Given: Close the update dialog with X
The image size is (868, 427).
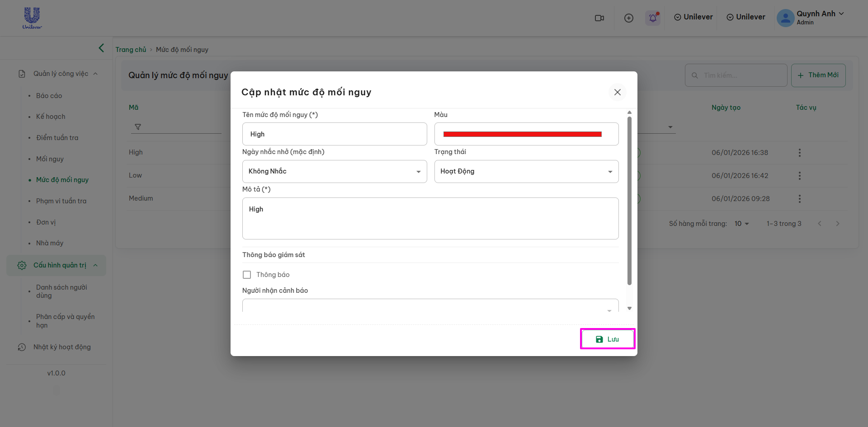Looking at the screenshot, I should coord(617,92).
